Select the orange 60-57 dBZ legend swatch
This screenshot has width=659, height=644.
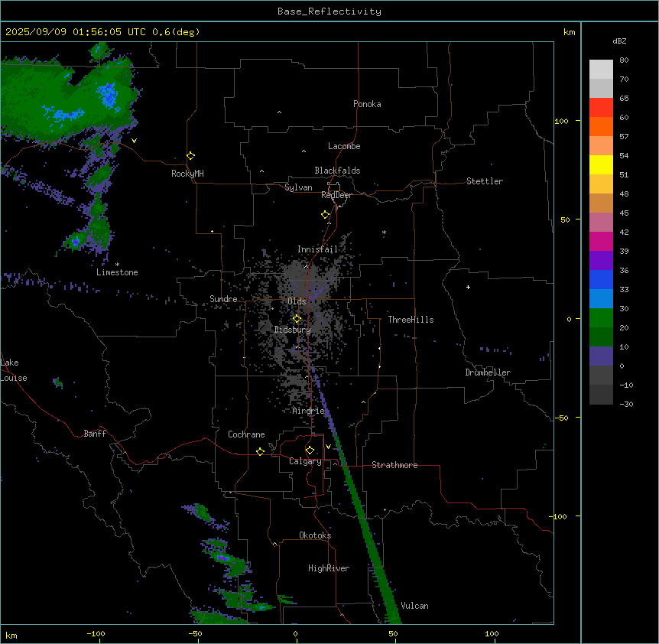601,126
